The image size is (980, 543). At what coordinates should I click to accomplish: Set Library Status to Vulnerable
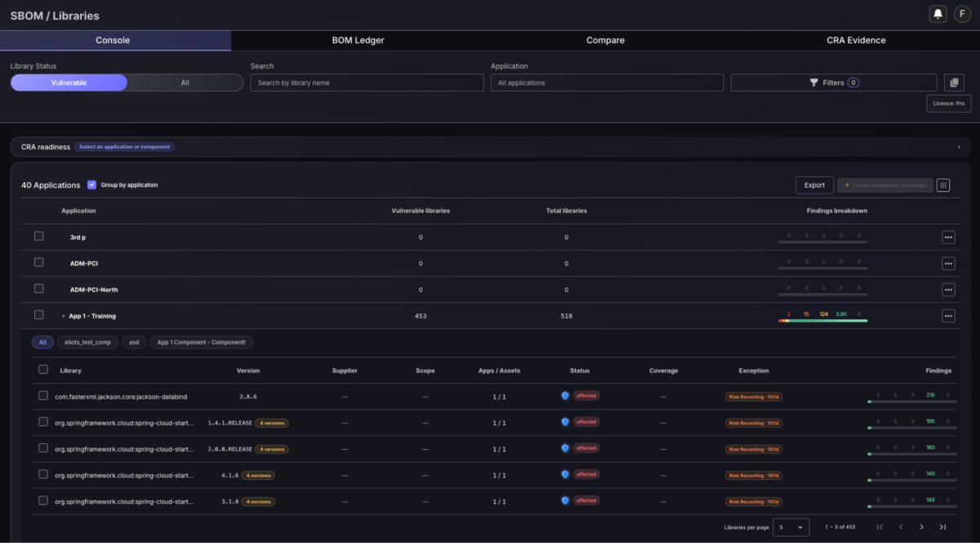tap(69, 82)
